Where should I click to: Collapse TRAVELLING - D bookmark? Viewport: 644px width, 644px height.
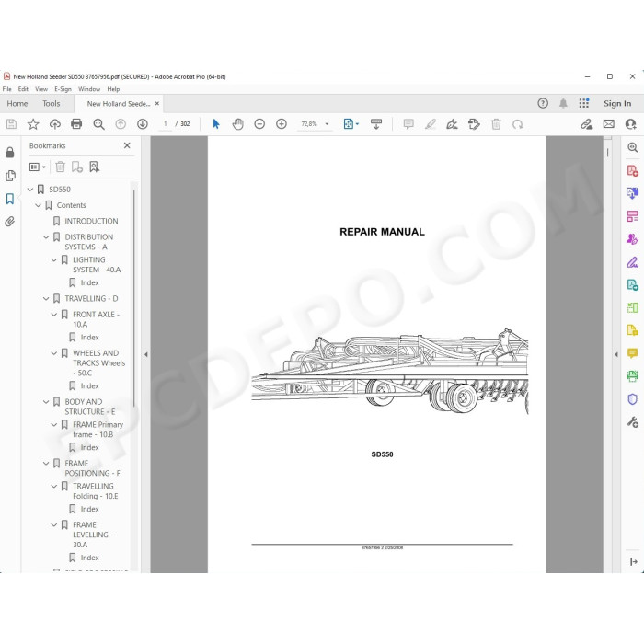tap(46, 299)
